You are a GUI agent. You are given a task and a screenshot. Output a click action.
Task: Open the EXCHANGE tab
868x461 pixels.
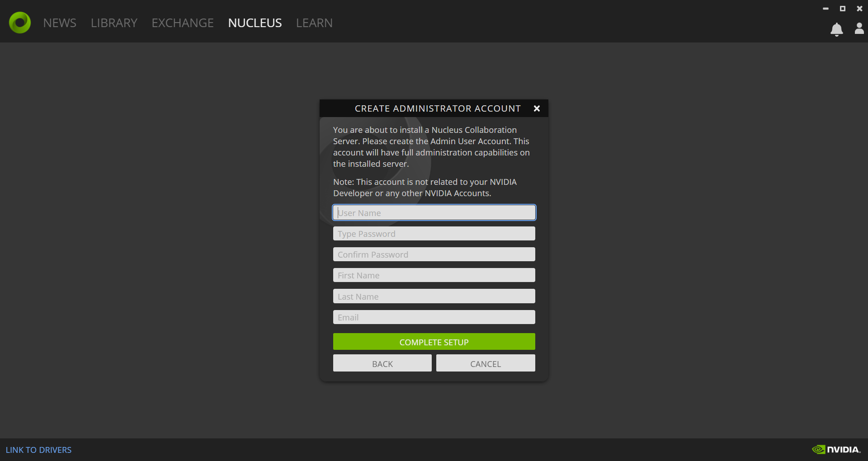[183, 23]
